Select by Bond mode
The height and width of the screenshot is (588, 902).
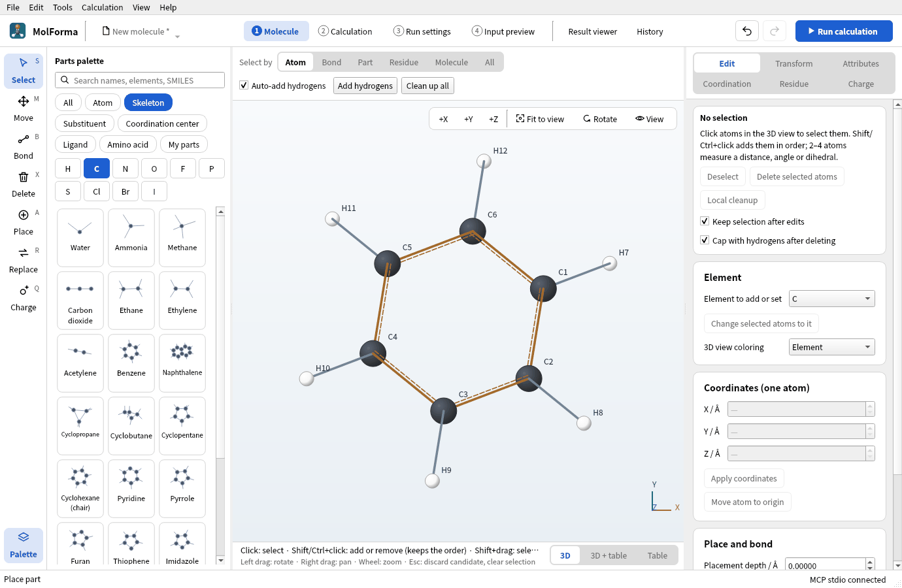[331, 62]
